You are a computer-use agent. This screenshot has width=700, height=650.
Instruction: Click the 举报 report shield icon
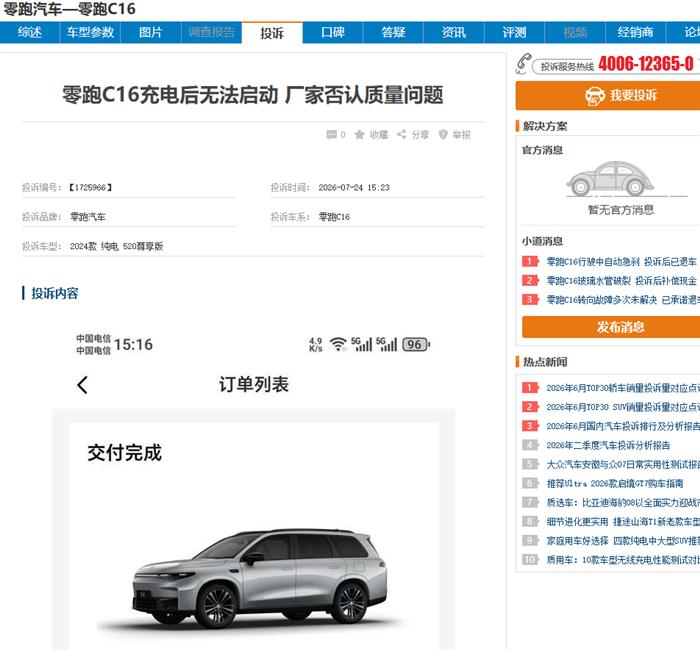point(443,134)
